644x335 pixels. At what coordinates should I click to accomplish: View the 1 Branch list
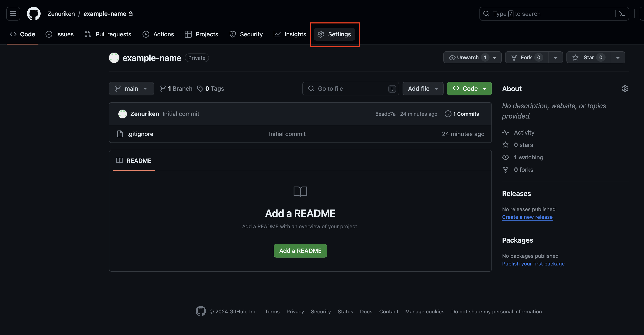pos(176,89)
